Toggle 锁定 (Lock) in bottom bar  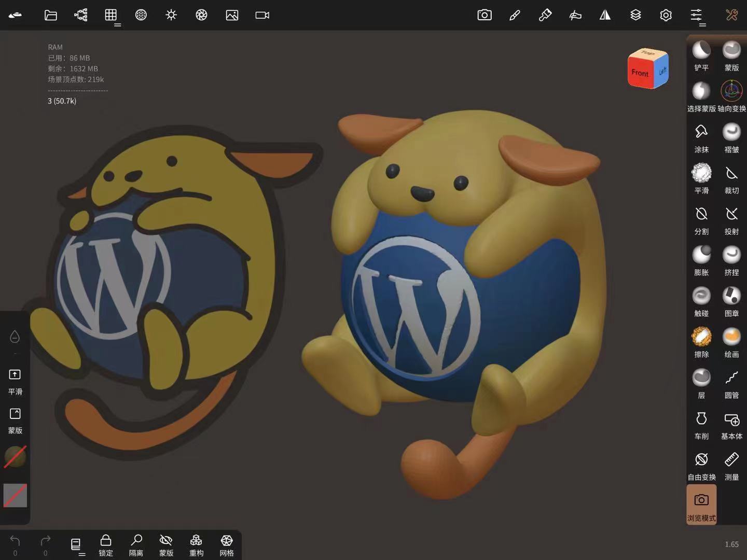coord(106,545)
